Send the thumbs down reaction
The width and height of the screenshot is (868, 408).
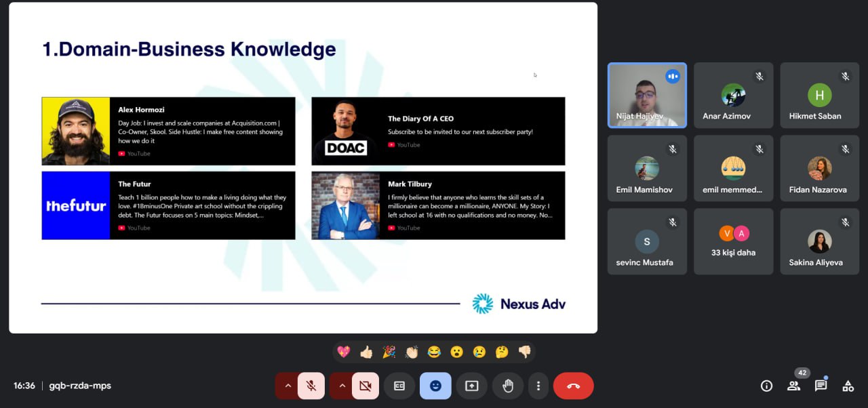point(524,352)
